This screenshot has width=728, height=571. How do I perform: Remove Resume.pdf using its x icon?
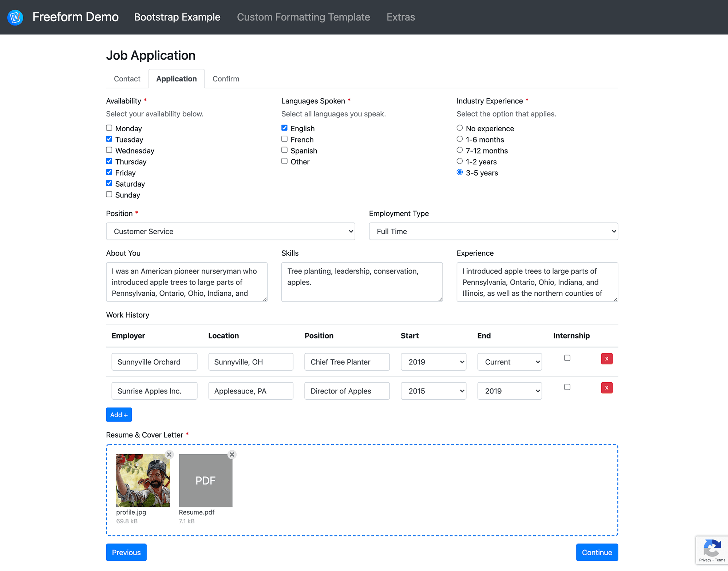coord(232,454)
